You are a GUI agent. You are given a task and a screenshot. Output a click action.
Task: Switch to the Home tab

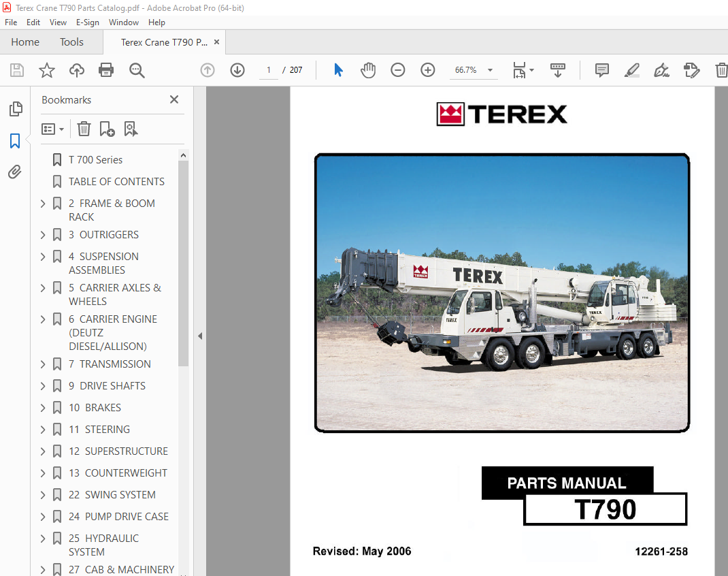[25, 42]
